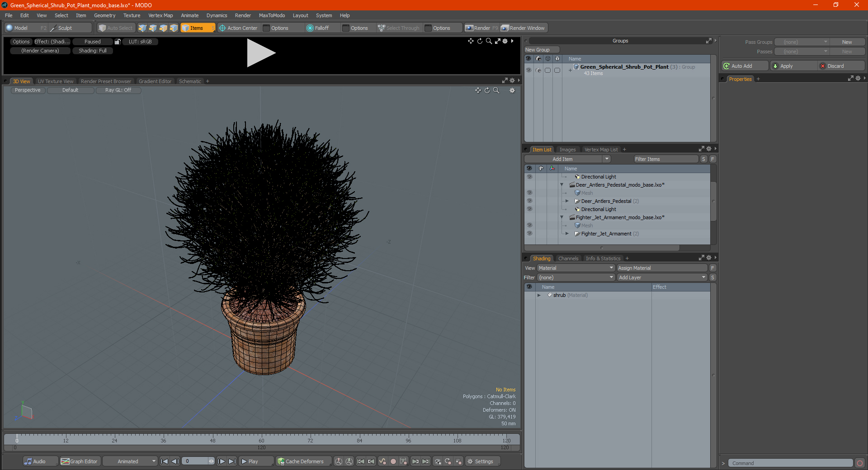The image size is (868, 470).
Task: Open 3D viewport gear settings
Action: 512,90
